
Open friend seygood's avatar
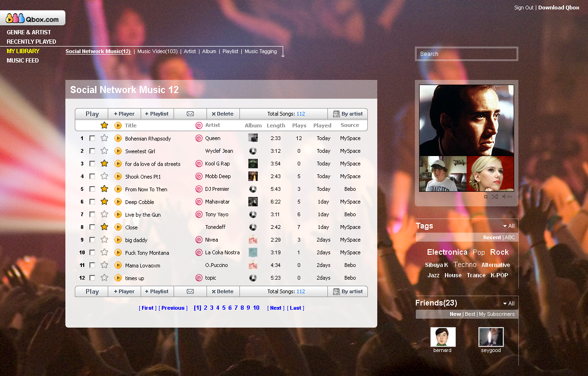(x=491, y=337)
